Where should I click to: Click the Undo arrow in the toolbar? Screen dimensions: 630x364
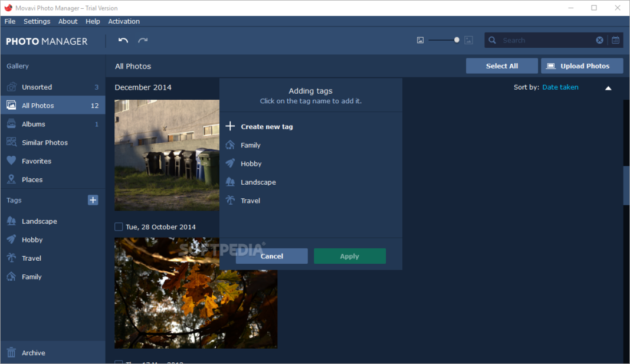[123, 40]
